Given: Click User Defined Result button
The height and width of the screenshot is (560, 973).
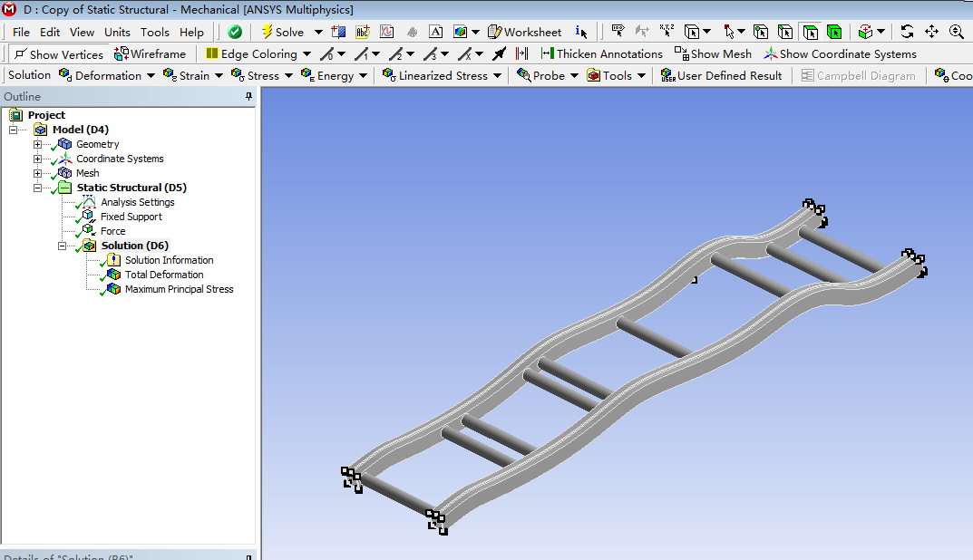Looking at the screenshot, I should pos(721,75).
